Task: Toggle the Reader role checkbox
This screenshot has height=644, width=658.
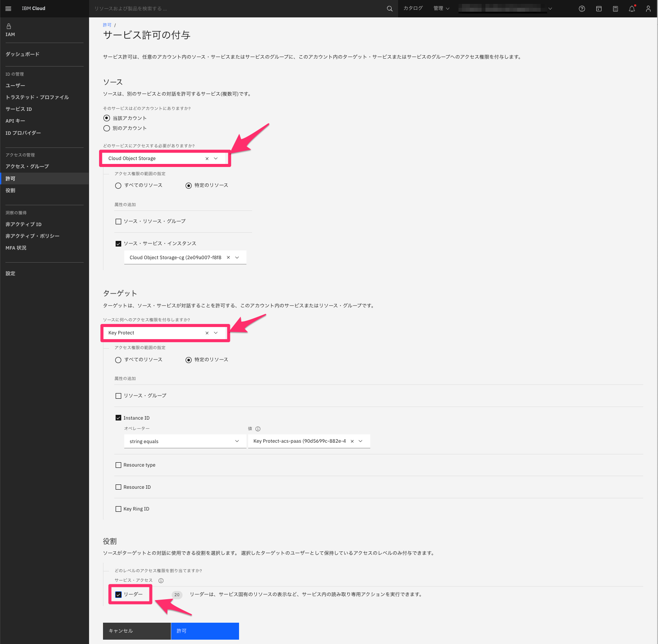Action: (118, 594)
